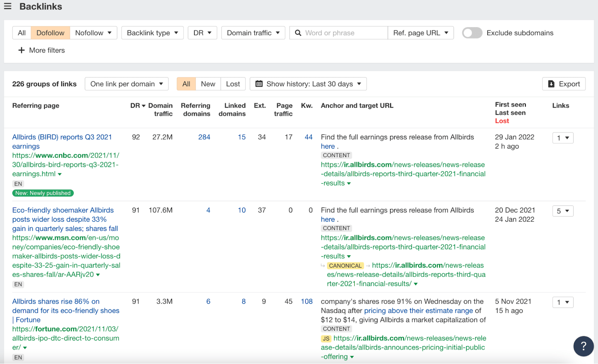The height and width of the screenshot is (364, 598).
Task: Click the magnifying glass search icon
Action: coord(298,33)
